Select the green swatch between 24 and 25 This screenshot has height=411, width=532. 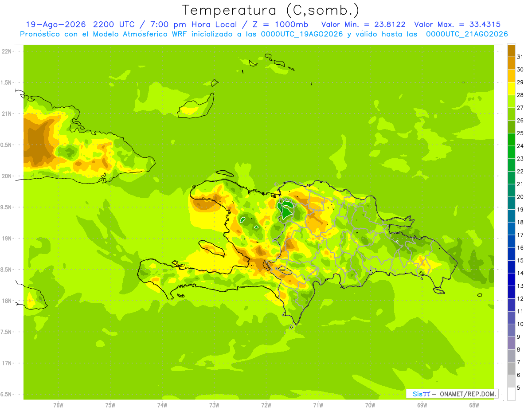click(x=511, y=140)
